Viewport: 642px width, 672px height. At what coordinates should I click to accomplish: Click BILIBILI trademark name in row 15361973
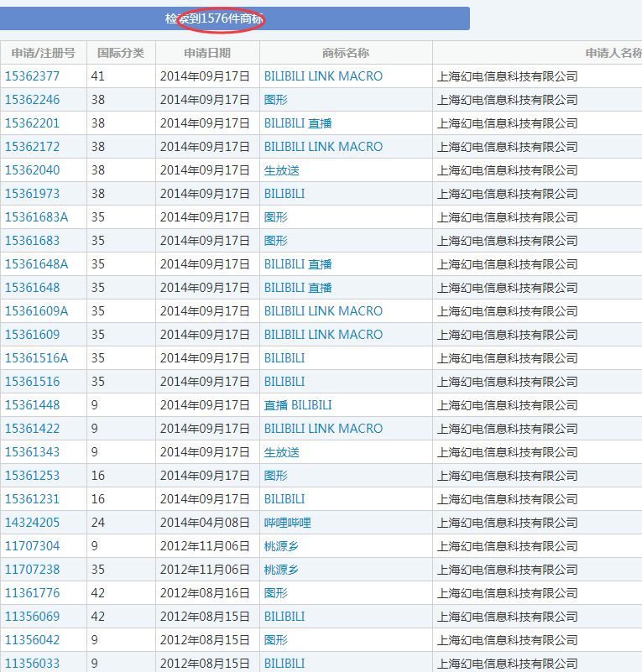click(284, 194)
